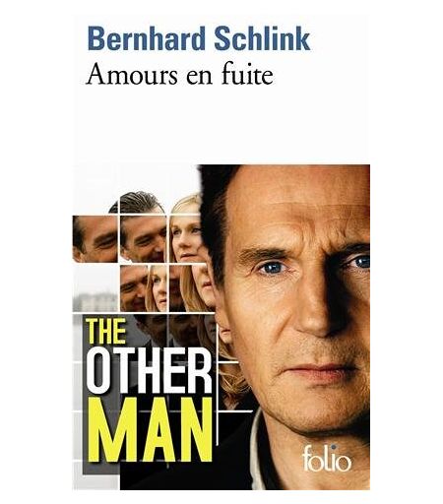Click the large man's closed lips
Viewport: 443px width, 504px height.
click(x=317, y=371)
